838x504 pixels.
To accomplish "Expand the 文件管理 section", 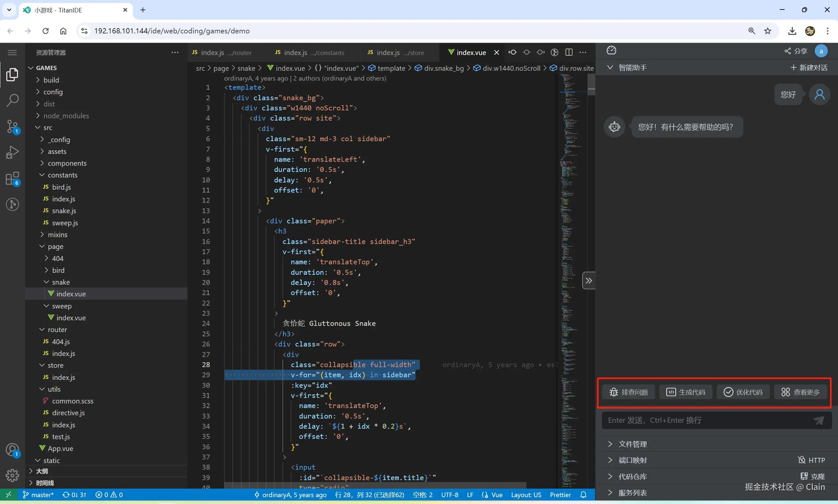I will click(x=717, y=444).
